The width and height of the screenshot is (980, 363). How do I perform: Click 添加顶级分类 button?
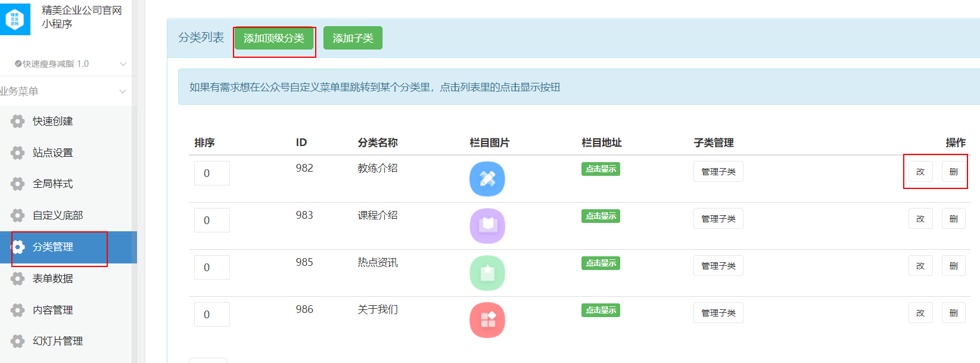[x=273, y=38]
